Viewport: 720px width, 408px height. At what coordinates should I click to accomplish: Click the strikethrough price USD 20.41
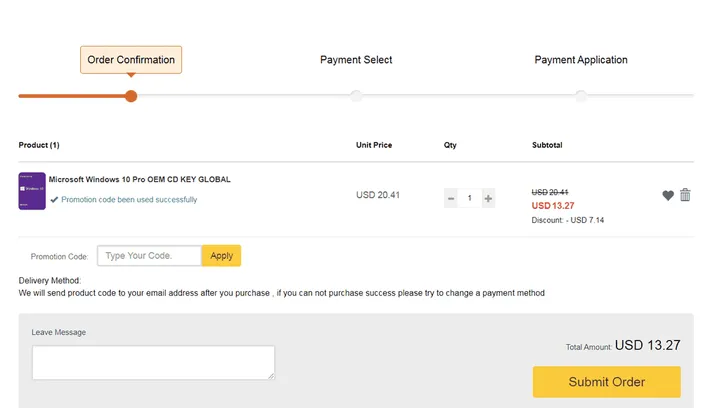(550, 192)
